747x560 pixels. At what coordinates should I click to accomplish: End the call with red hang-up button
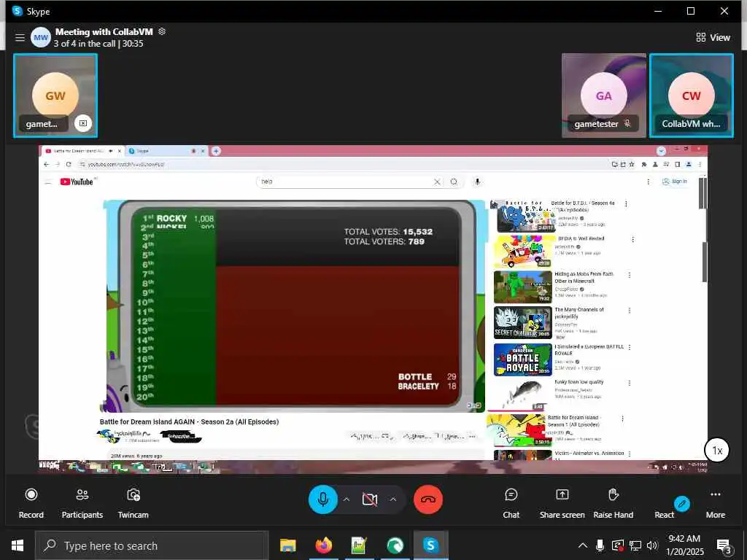point(427,499)
